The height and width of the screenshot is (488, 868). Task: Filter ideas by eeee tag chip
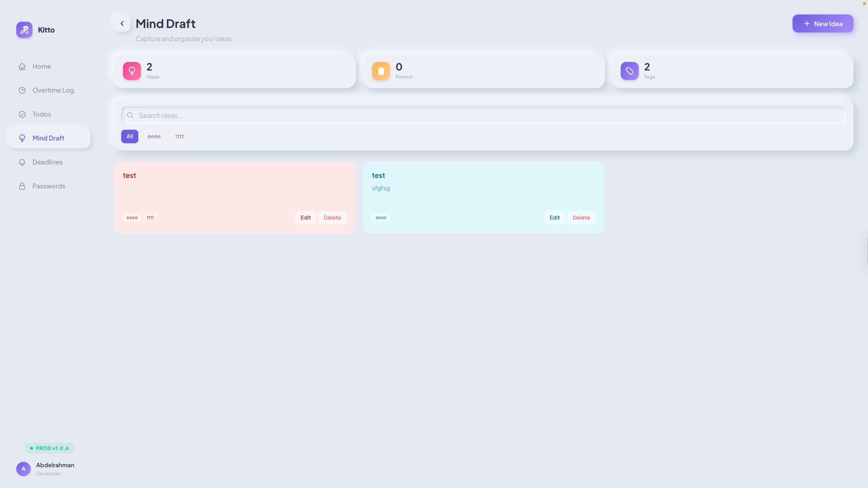tap(154, 136)
